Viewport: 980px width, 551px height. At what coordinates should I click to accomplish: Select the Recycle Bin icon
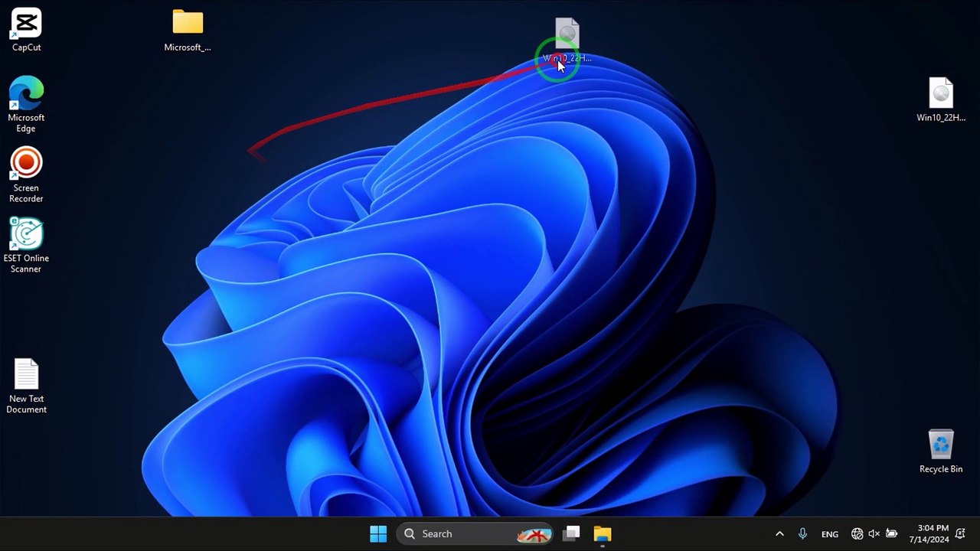(941, 452)
